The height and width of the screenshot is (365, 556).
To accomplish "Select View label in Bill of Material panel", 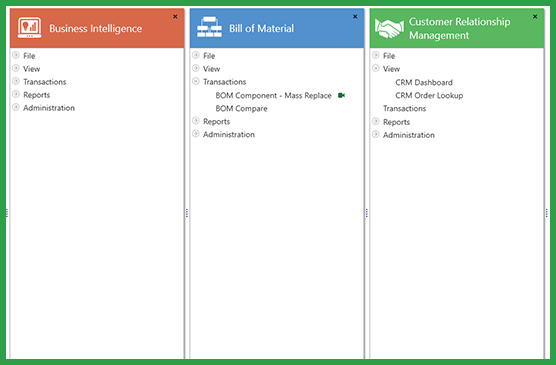I will (212, 69).
